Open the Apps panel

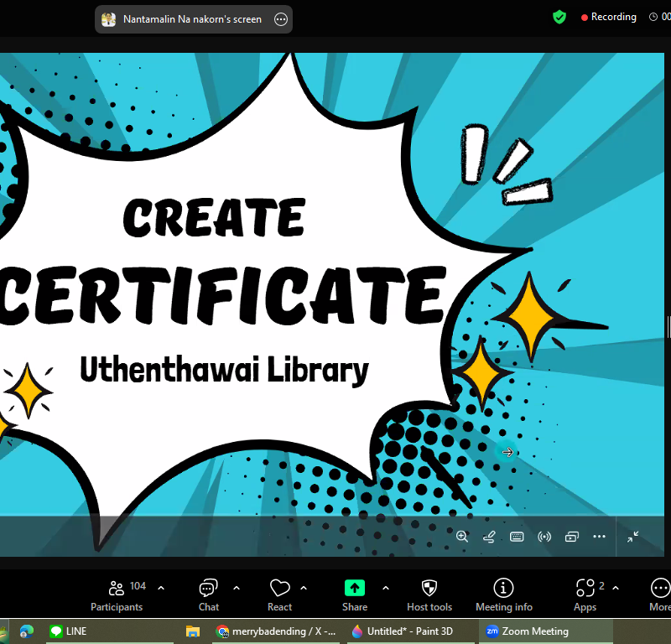point(585,595)
